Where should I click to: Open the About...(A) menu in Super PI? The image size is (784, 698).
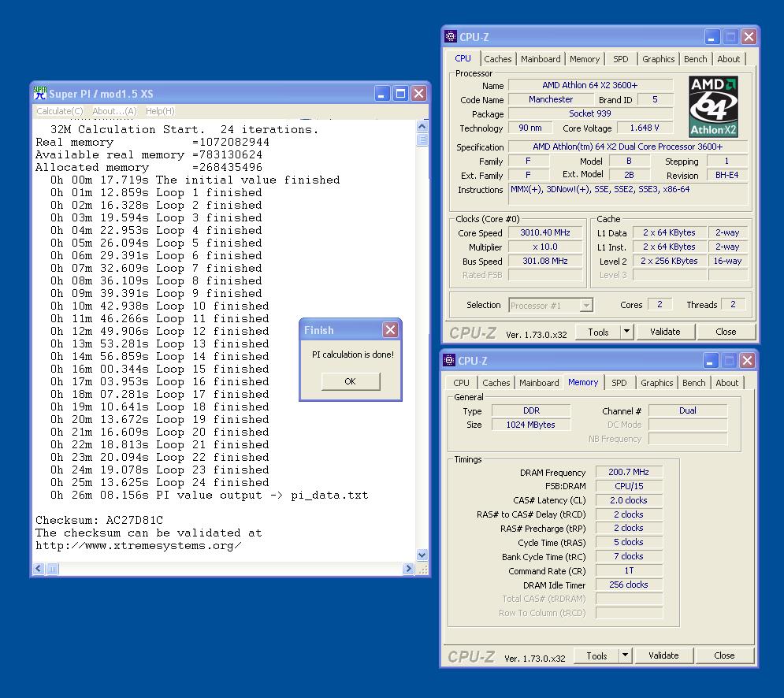[x=114, y=111]
